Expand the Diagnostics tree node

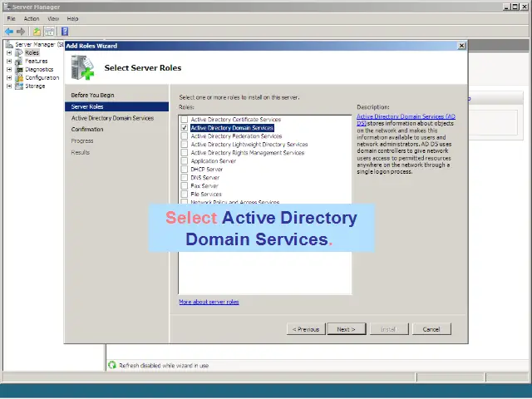point(9,70)
